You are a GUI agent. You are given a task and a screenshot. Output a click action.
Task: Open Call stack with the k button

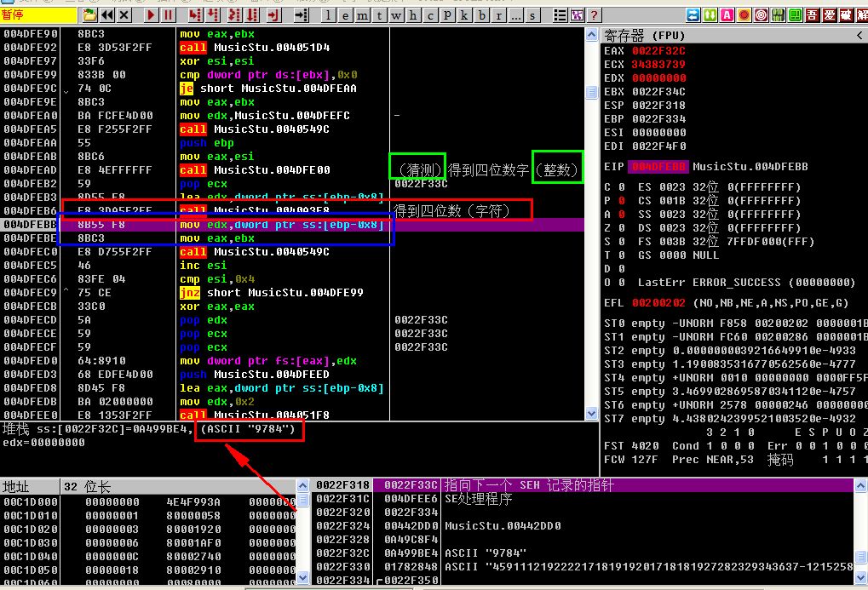click(464, 15)
